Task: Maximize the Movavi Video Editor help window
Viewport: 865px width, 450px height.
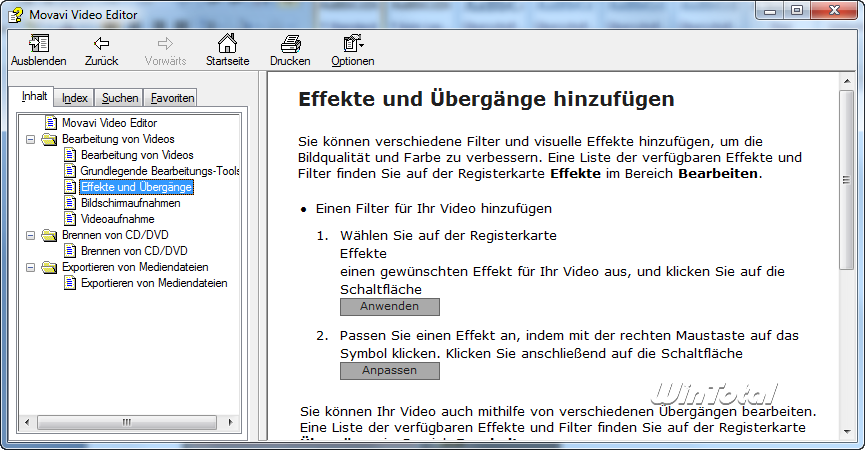Action: coord(797,10)
